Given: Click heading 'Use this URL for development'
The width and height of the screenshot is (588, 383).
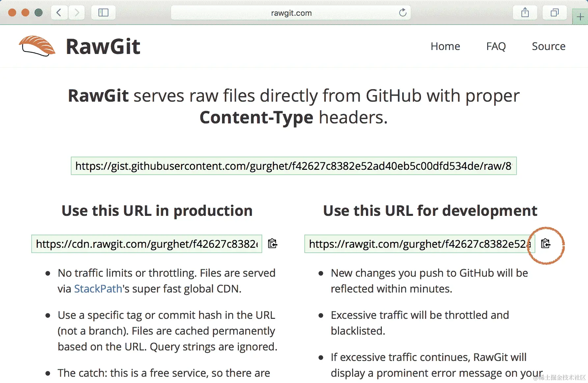Looking at the screenshot, I should 430,211.
